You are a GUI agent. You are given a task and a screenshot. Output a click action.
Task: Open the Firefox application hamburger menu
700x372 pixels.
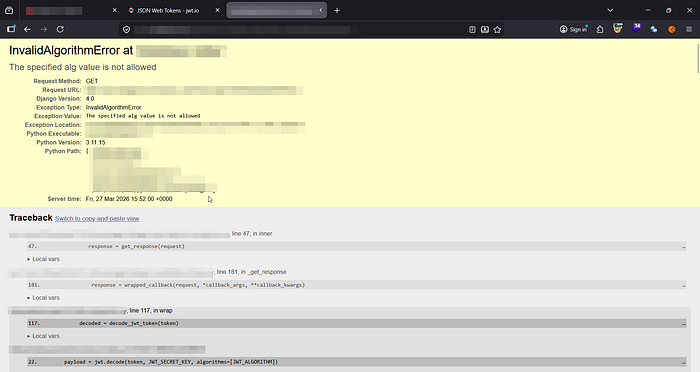pyautogui.click(x=689, y=29)
